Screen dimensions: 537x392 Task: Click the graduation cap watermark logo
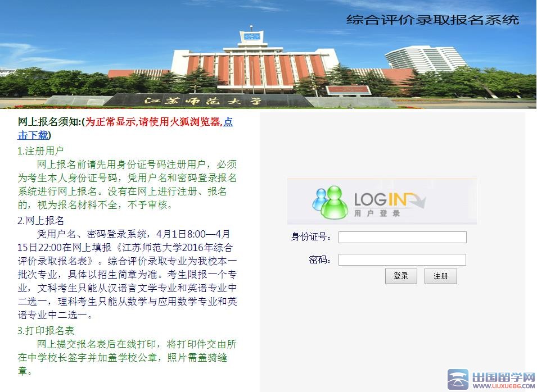coord(457,380)
